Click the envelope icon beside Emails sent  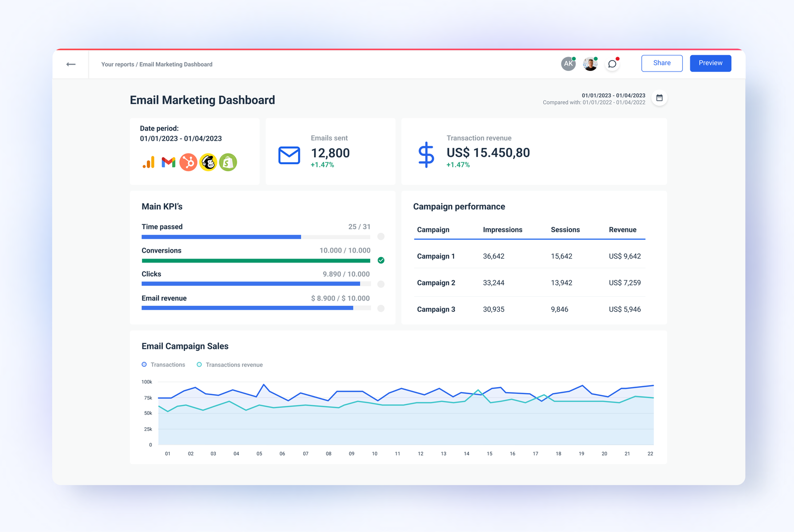(289, 155)
